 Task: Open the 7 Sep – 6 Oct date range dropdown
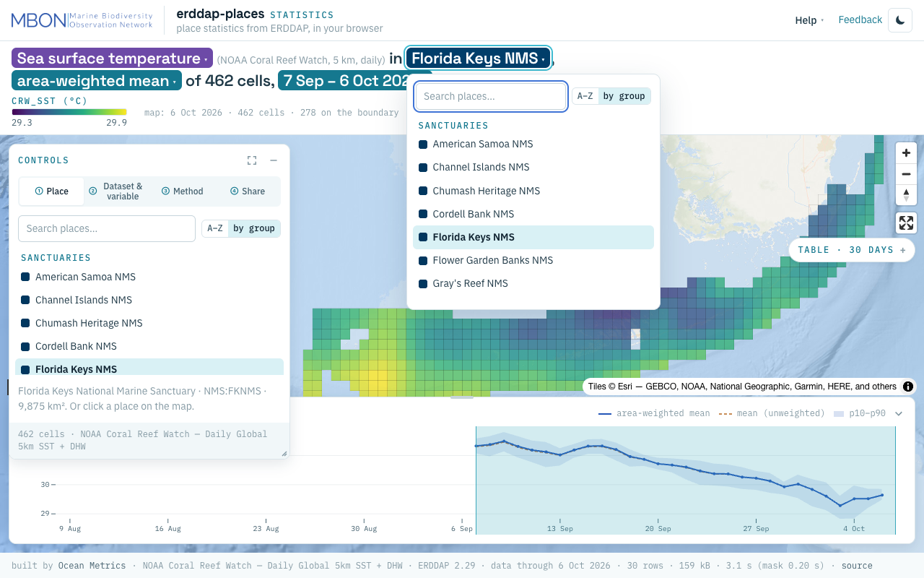pyautogui.click(x=354, y=81)
